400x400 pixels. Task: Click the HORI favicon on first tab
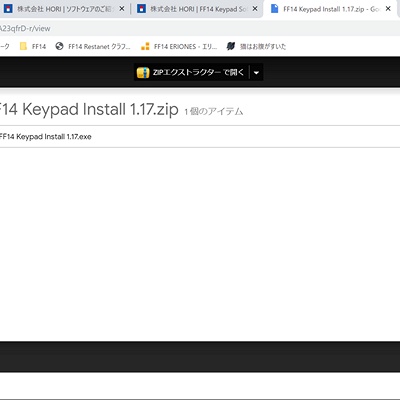coord(8,9)
